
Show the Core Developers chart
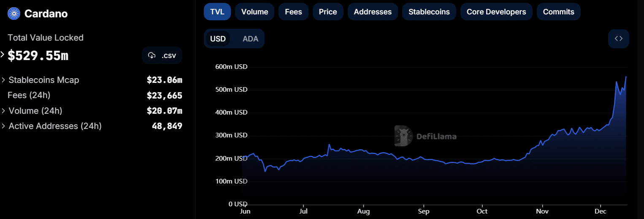[x=496, y=12]
